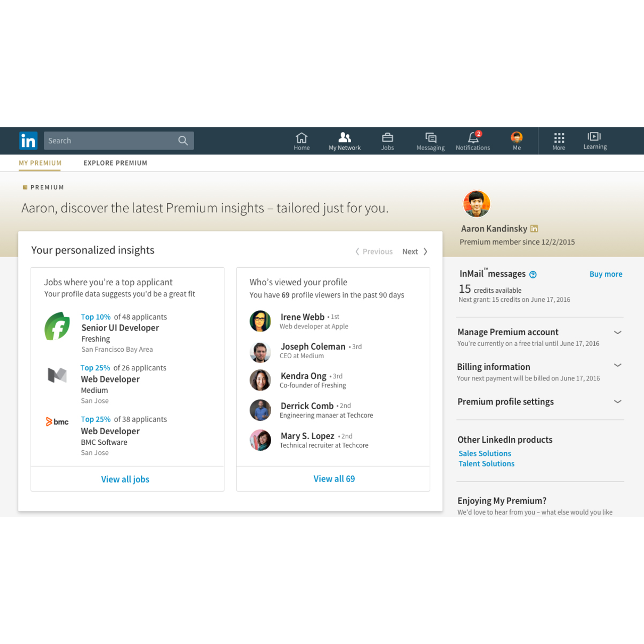Viewport: 644px width, 644px height.
Task: Open the Learning icon
Action: click(595, 136)
